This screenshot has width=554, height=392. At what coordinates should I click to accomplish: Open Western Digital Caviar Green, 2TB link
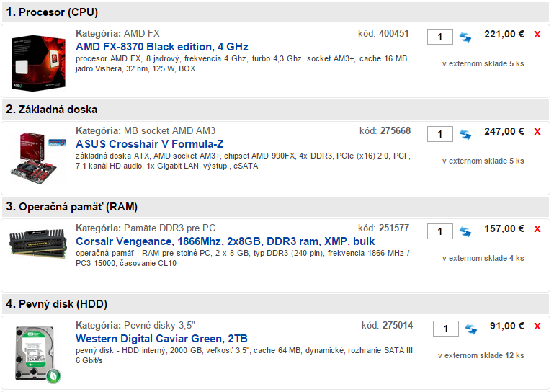click(161, 339)
